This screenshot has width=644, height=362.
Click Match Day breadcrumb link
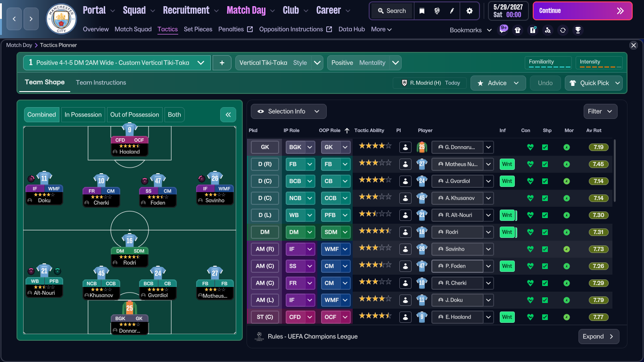pyautogui.click(x=19, y=45)
